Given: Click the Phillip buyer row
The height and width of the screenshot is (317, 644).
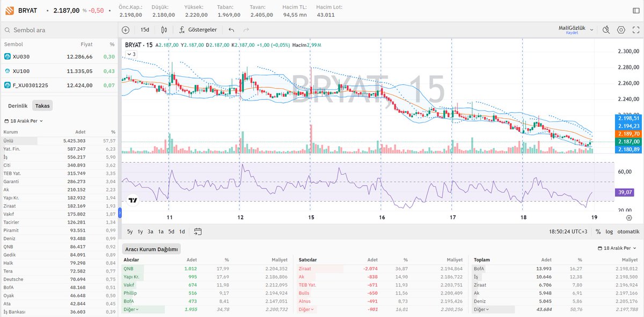Looking at the screenshot, I should pyautogui.click(x=206, y=293).
